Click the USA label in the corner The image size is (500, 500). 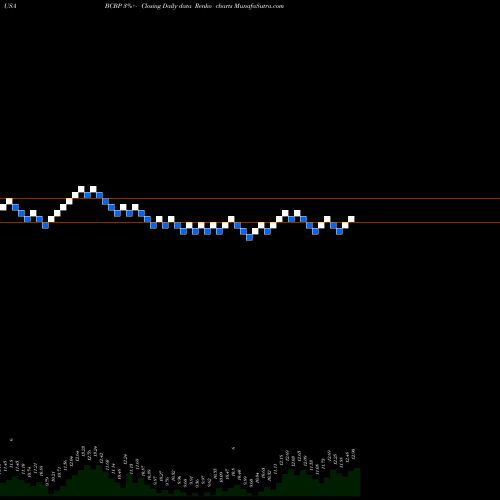[x=11, y=6]
